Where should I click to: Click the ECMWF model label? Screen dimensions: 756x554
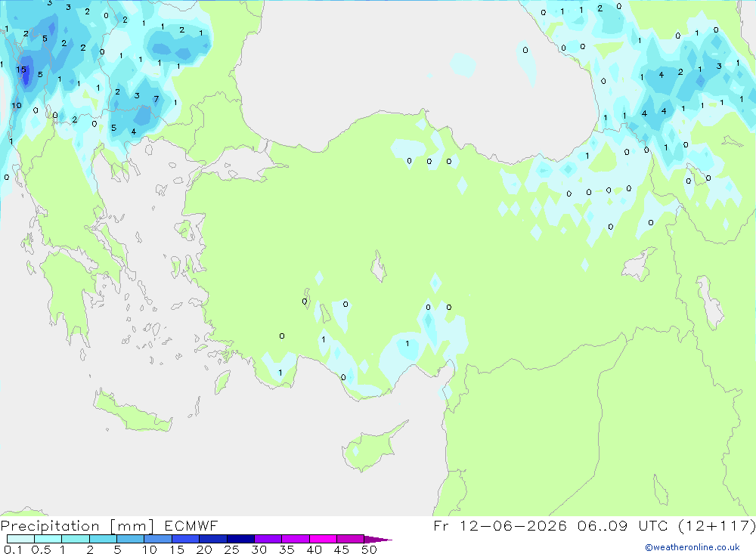tap(191, 525)
